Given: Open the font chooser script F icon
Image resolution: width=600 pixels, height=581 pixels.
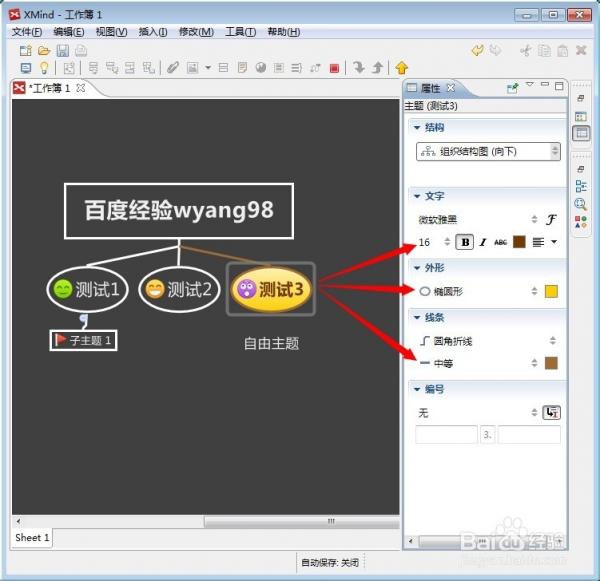Looking at the screenshot, I should (x=551, y=219).
